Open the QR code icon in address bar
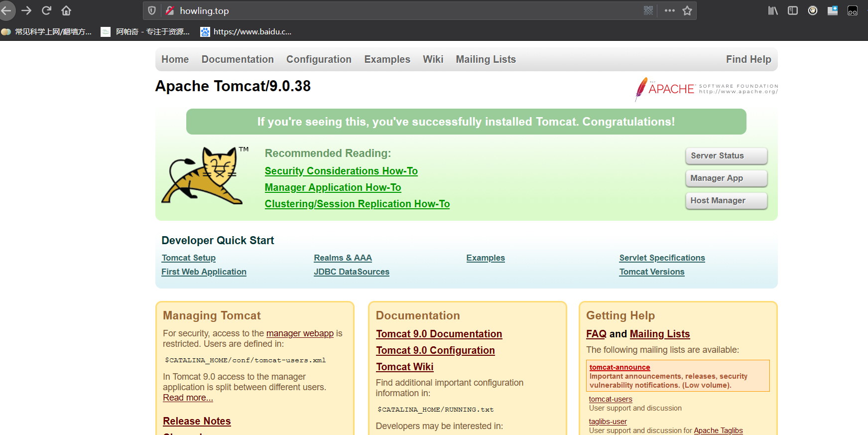 648,10
